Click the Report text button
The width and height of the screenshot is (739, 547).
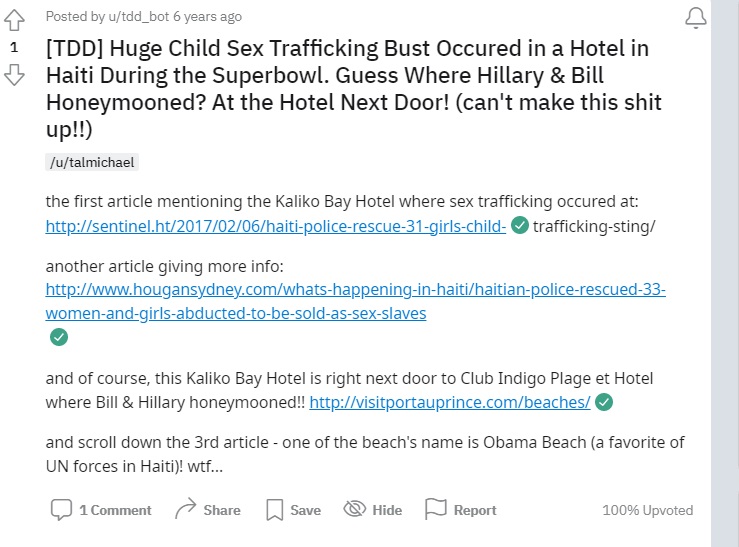pos(474,510)
